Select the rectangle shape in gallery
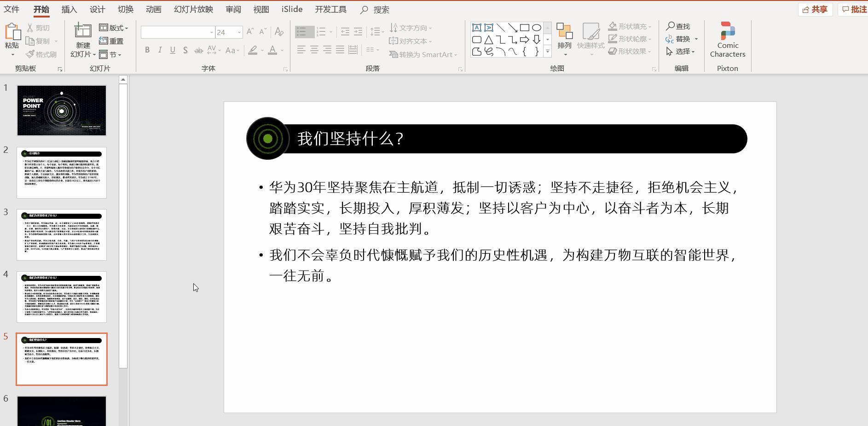Viewport: 868px width, 426px height. point(525,28)
